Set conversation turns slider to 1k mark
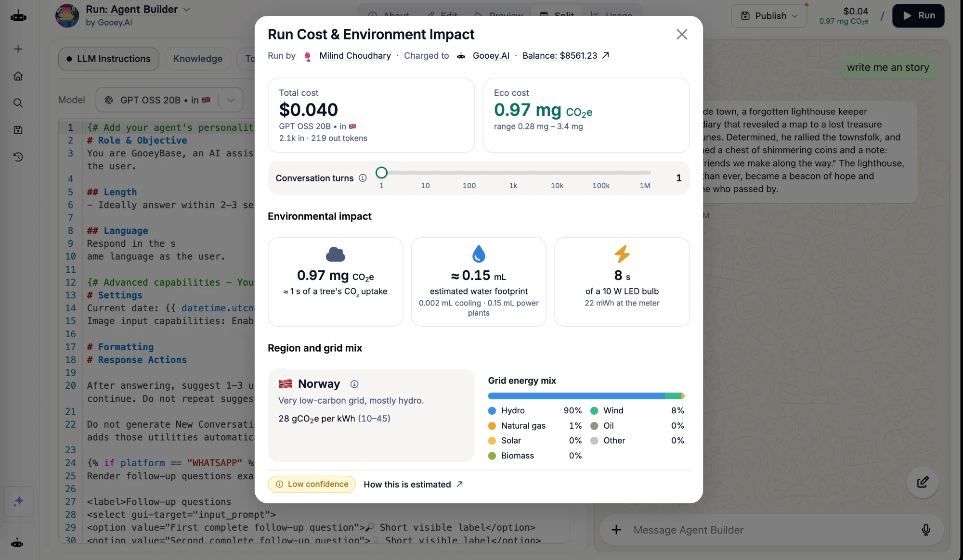Screen dimensions: 963x560 [513, 172]
